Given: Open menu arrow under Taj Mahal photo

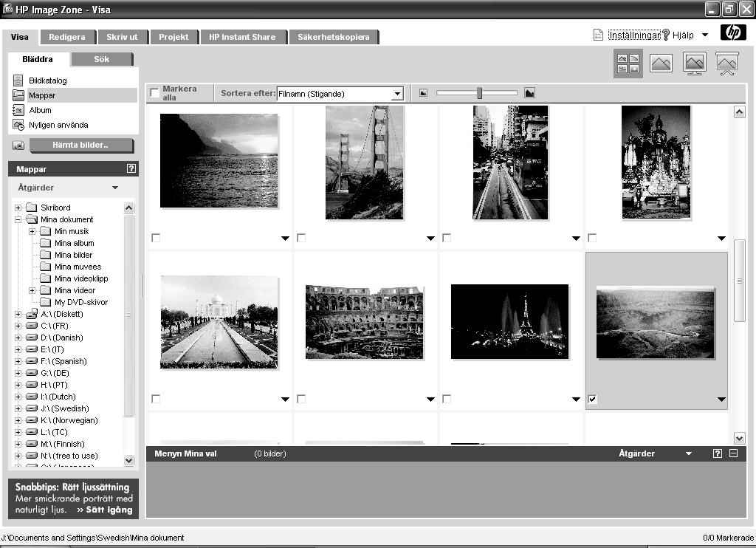Looking at the screenshot, I should [285, 400].
